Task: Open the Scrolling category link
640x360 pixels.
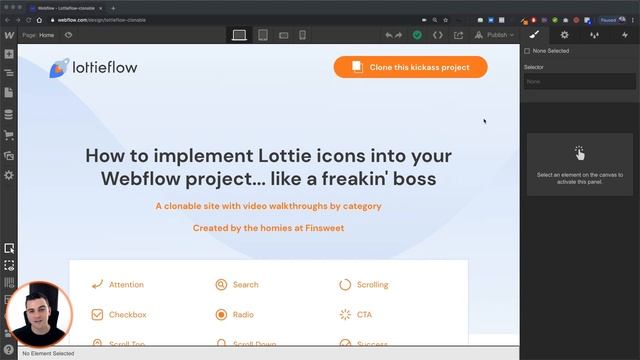Action: tap(363, 284)
